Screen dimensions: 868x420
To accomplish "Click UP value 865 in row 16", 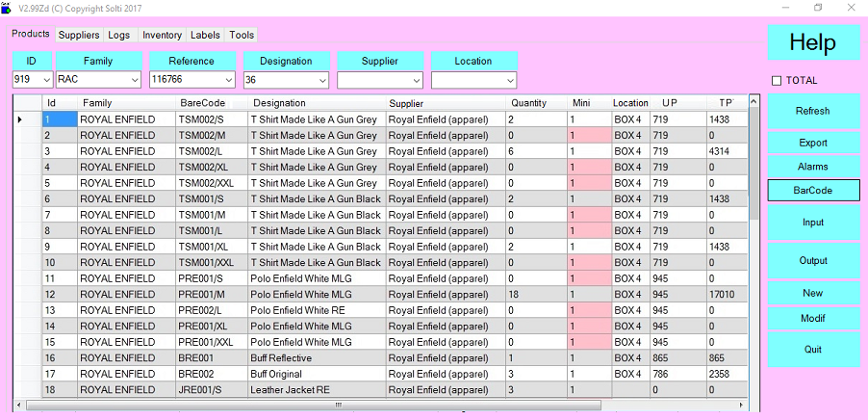I will (x=677, y=358).
